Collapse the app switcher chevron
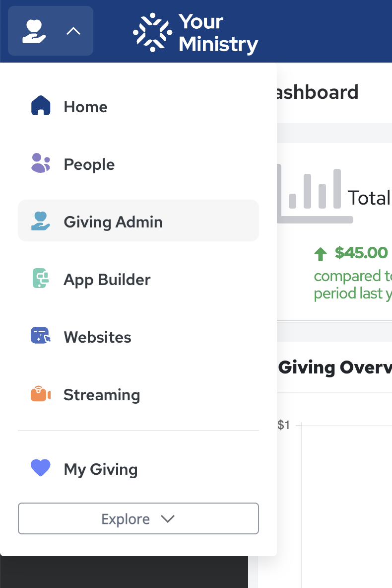 pyautogui.click(x=73, y=31)
